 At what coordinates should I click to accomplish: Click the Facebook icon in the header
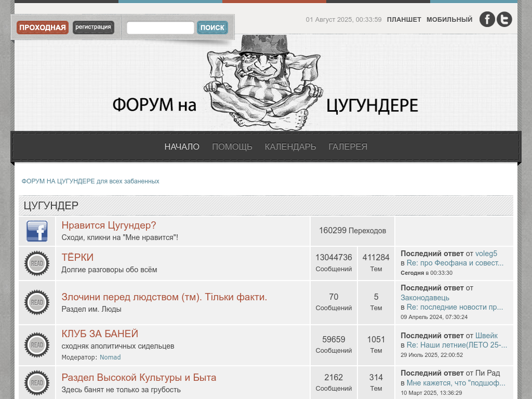coord(487,19)
